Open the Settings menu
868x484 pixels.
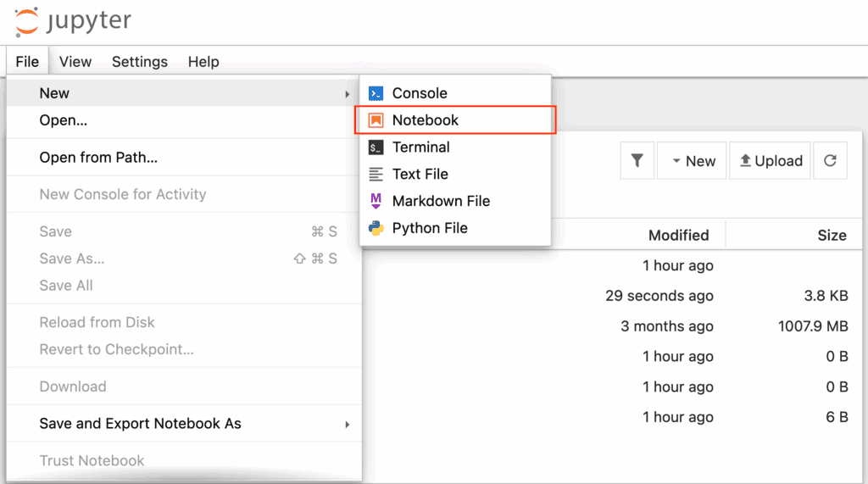[x=140, y=62]
